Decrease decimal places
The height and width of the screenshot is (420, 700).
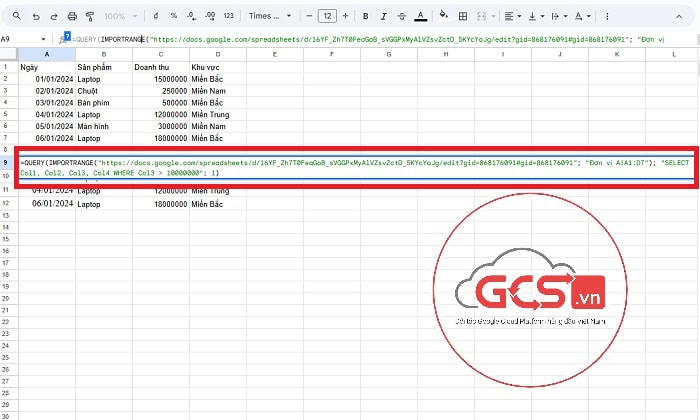coord(191,16)
